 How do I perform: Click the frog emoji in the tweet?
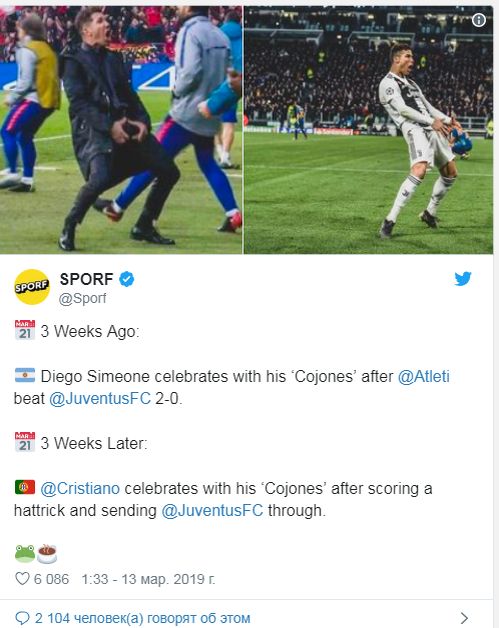tap(25, 554)
